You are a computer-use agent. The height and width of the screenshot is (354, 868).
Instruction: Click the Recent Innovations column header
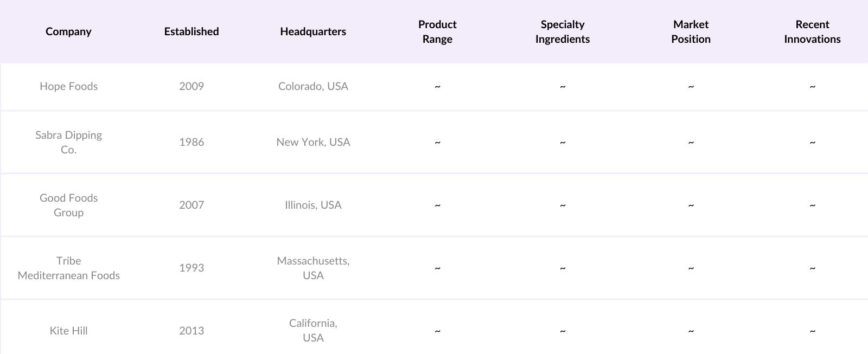812,31
